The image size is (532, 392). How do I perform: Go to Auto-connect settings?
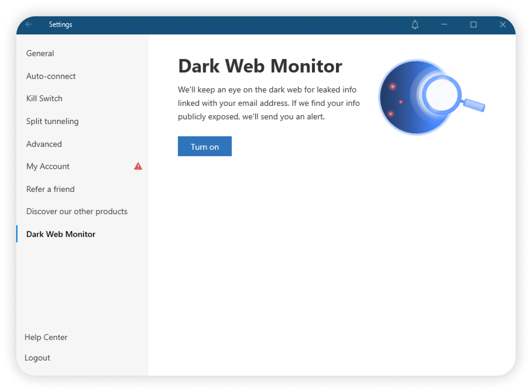pyautogui.click(x=51, y=76)
